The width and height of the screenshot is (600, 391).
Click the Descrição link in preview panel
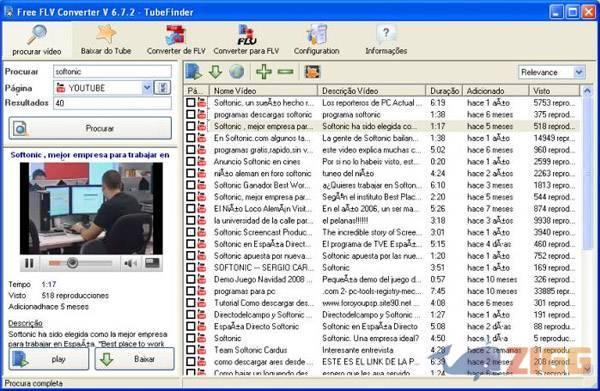[25, 323]
